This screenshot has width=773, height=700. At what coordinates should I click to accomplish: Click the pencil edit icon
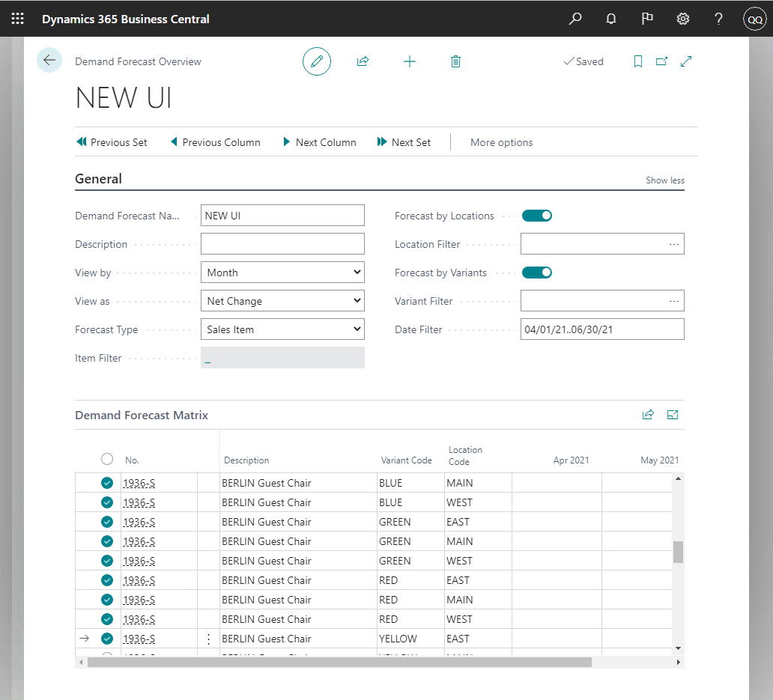pos(317,61)
